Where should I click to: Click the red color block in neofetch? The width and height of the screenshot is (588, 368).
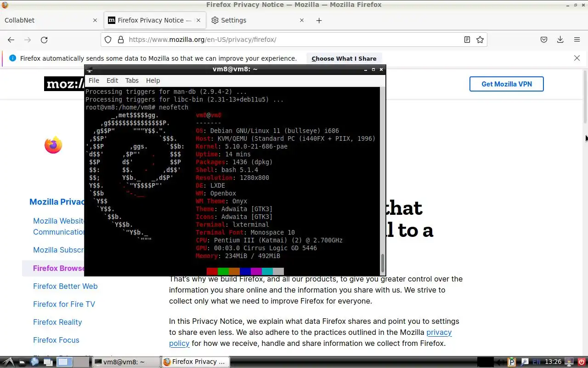coord(212,271)
